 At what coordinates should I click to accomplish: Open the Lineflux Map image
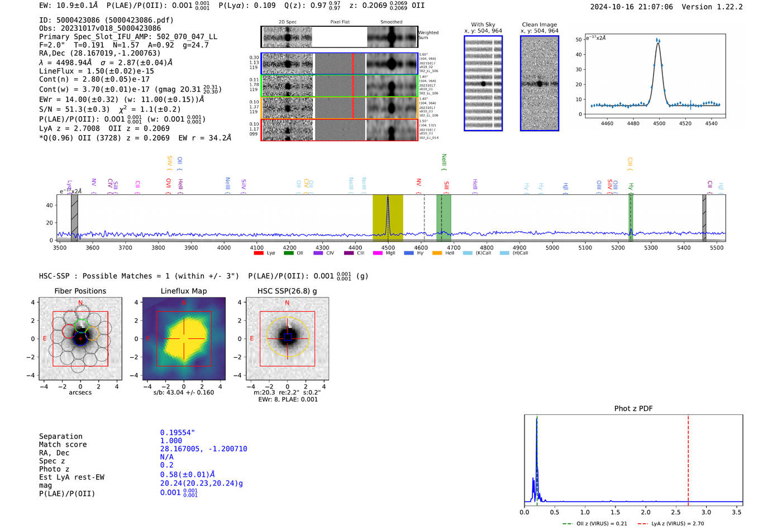[184, 339]
